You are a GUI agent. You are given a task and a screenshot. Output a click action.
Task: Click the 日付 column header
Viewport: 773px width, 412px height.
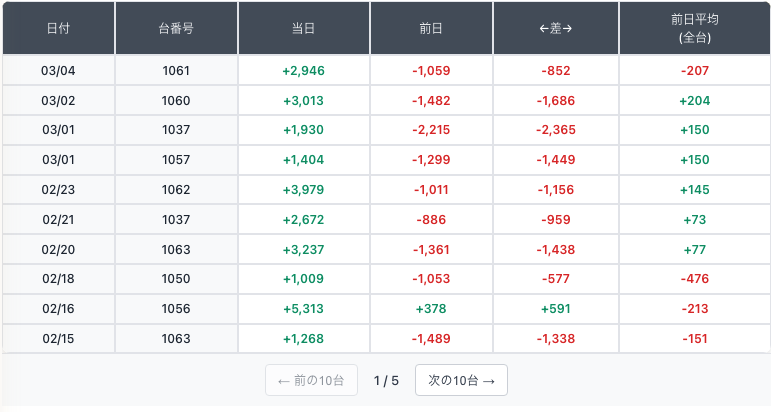click(x=58, y=29)
